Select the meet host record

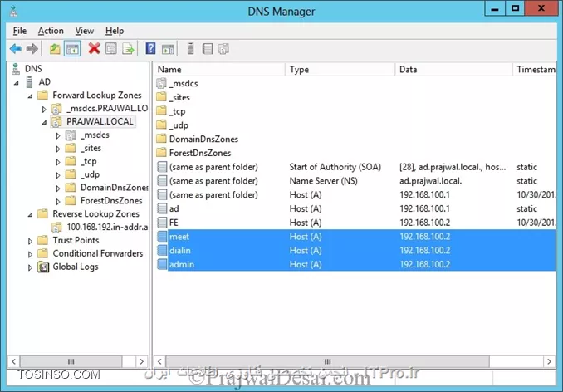pos(355,237)
